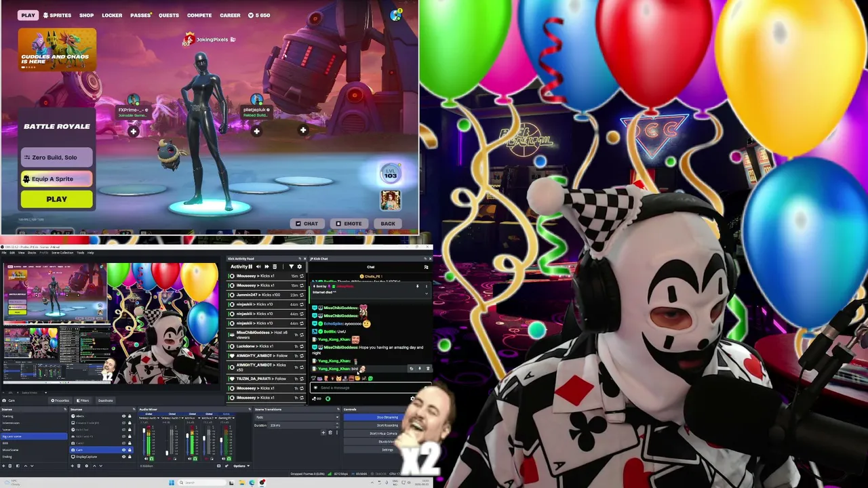Pause the Kick Activity feed
This screenshot has height=488, width=868.
click(x=250, y=267)
